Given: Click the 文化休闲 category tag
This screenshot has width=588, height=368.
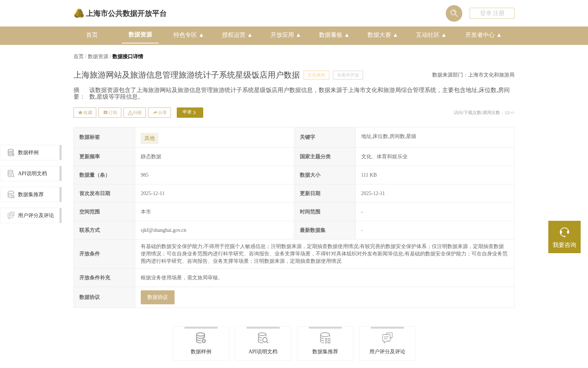Looking at the screenshot, I should tap(316, 75).
